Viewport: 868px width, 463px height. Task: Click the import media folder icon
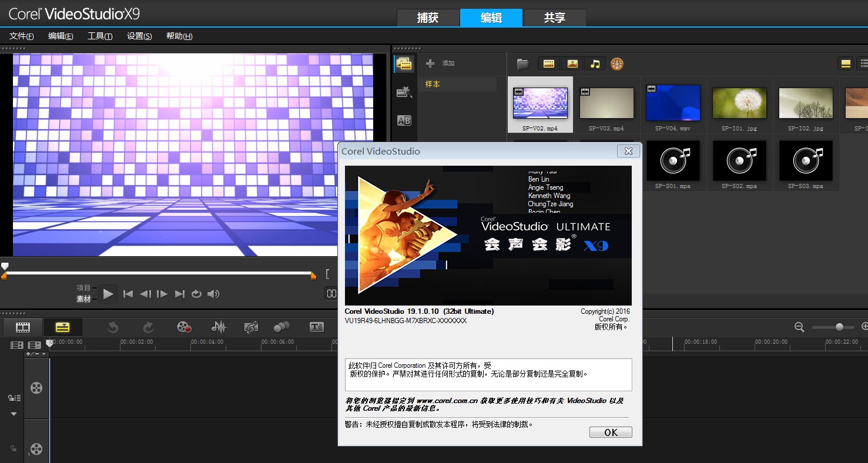(x=522, y=64)
